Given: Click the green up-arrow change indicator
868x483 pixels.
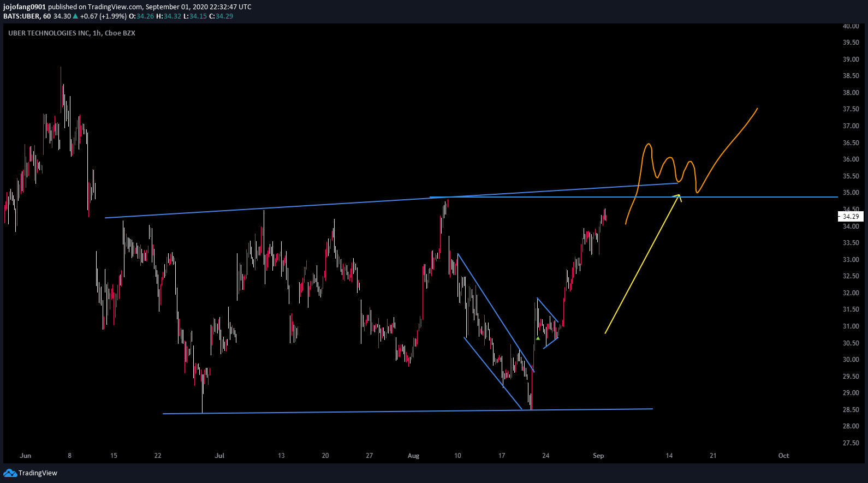Looking at the screenshot, I should pos(75,16).
